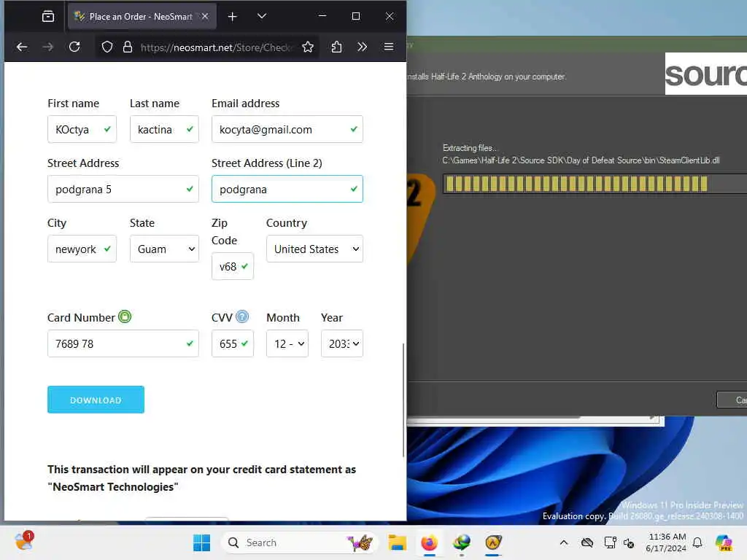The width and height of the screenshot is (747, 560).
Task: Click the Street Address Line 2 field
Action: point(287,189)
